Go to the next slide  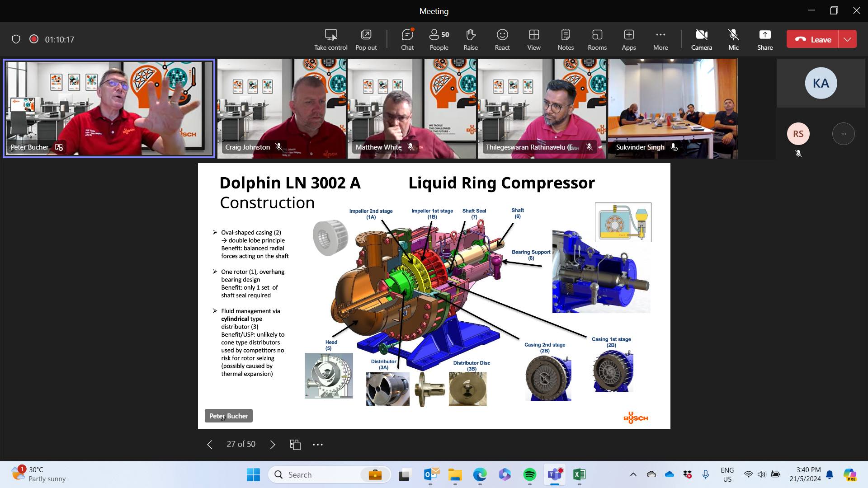click(273, 445)
